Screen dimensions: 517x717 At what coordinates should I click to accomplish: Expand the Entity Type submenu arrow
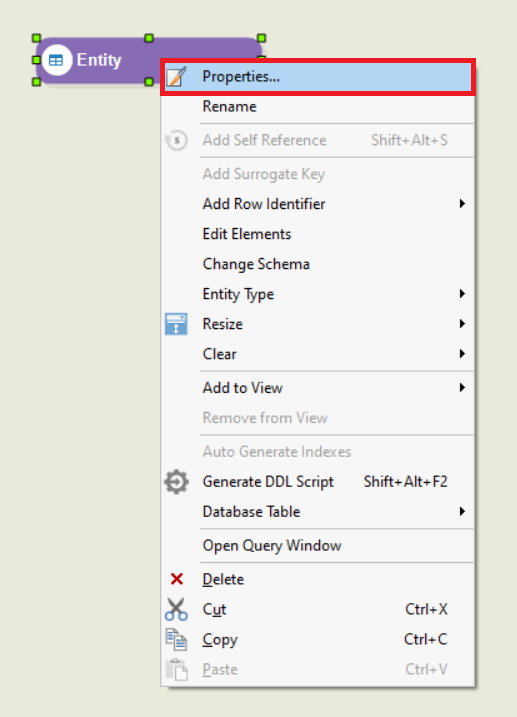[462, 294]
